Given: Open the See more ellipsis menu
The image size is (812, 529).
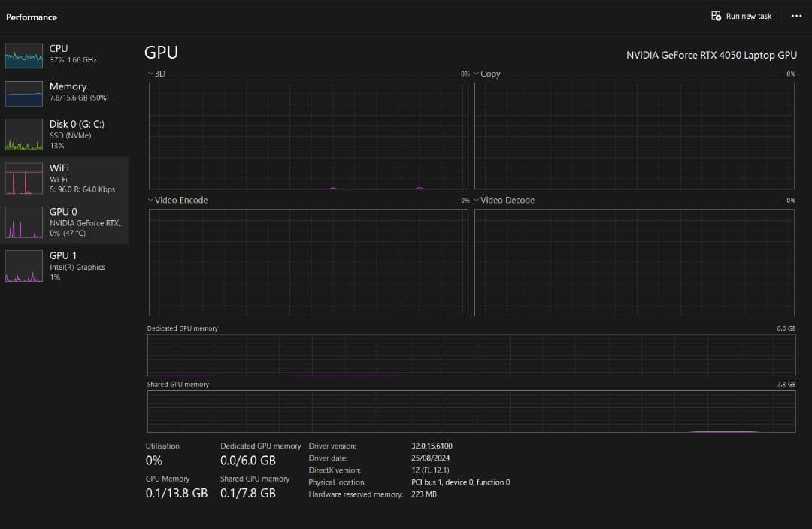Looking at the screenshot, I should (796, 15).
